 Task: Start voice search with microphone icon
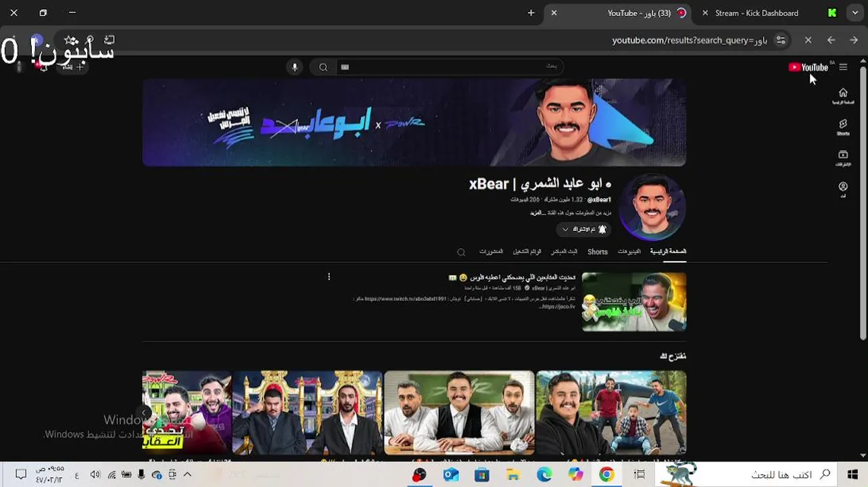pyautogui.click(x=294, y=67)
